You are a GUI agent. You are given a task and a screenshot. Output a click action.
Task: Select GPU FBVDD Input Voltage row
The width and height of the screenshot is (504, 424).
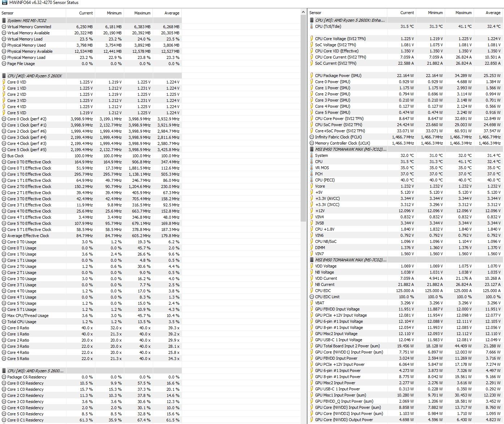(x=405, y=309)
